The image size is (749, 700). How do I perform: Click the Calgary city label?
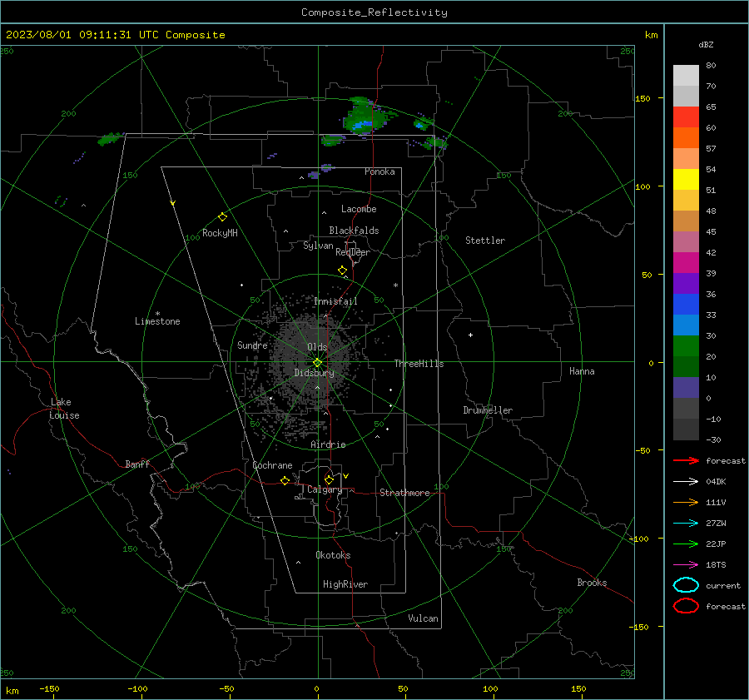[x=325, y=489]
